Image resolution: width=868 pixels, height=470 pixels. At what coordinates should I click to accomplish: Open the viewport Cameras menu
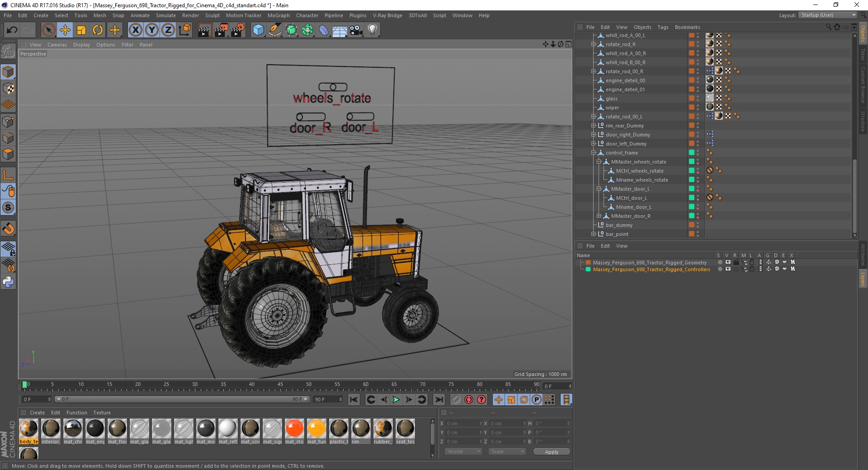57,45
